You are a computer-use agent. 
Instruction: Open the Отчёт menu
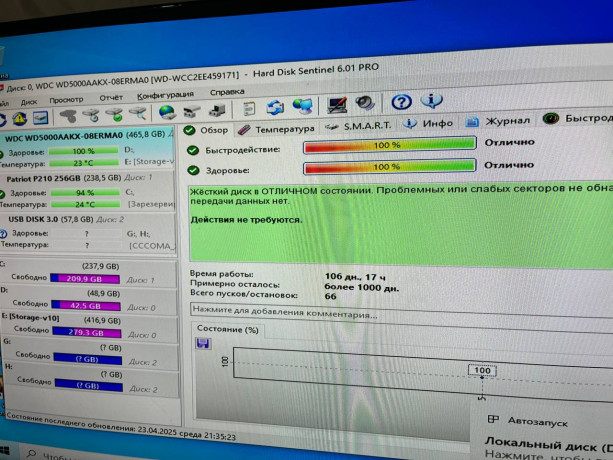[x=111, y=98]
